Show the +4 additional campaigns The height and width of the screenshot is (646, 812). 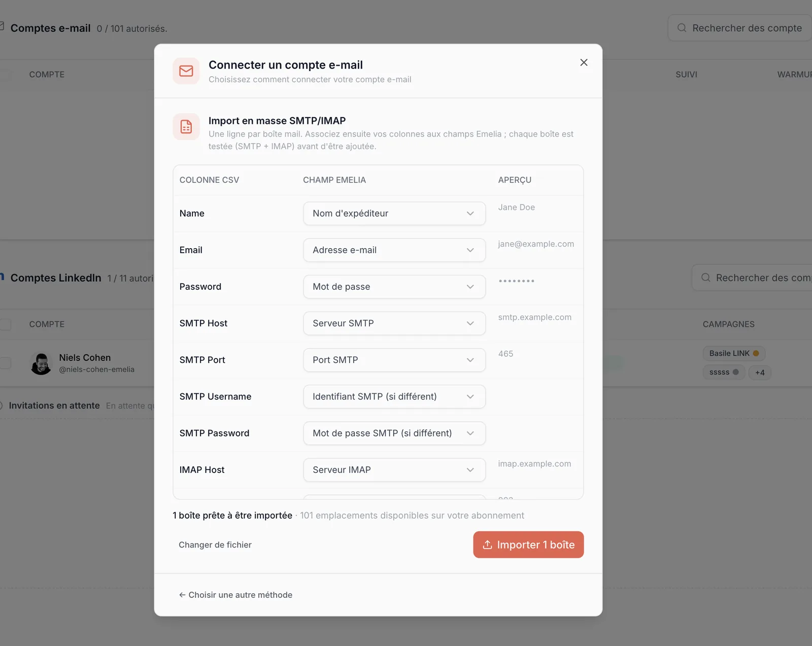coord(760,372)
